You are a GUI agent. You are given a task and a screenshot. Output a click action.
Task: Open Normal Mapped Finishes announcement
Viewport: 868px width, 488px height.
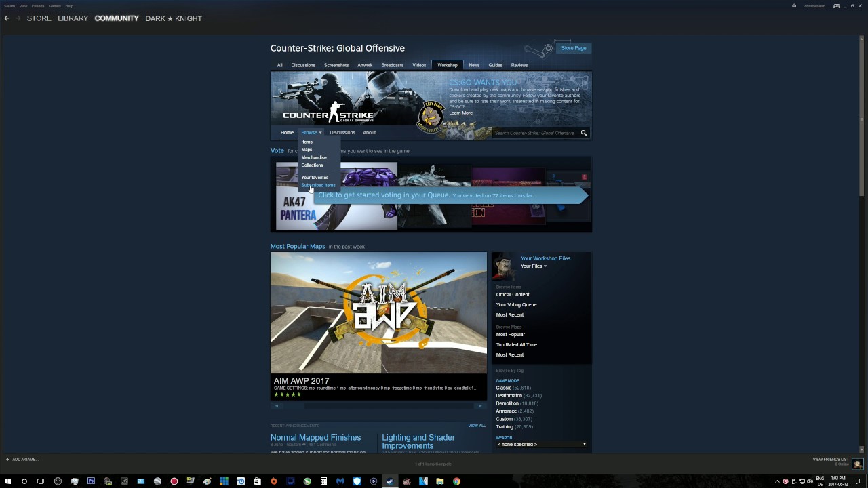(x=315, y=438)
